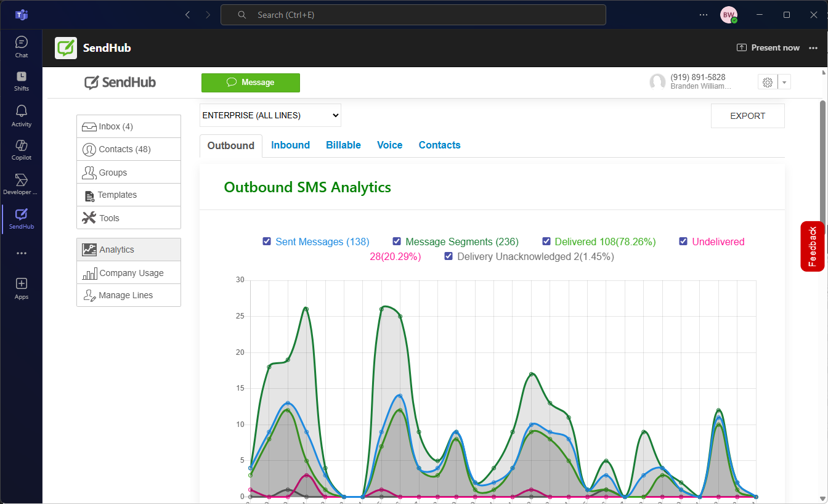Open Chat in the Teams sidebar
This screenshot has width=828, height=504.
[22, 46]
